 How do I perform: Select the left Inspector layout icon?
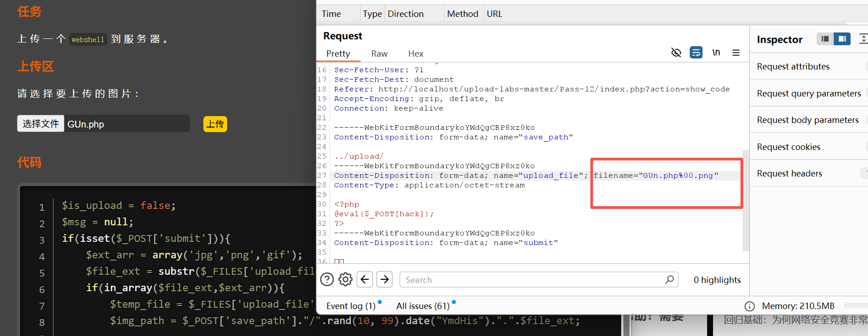(825, 39)
